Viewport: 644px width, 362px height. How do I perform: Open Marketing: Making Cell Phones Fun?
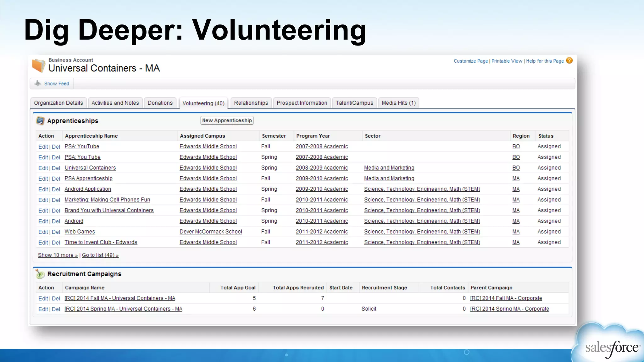coord(107,200)
